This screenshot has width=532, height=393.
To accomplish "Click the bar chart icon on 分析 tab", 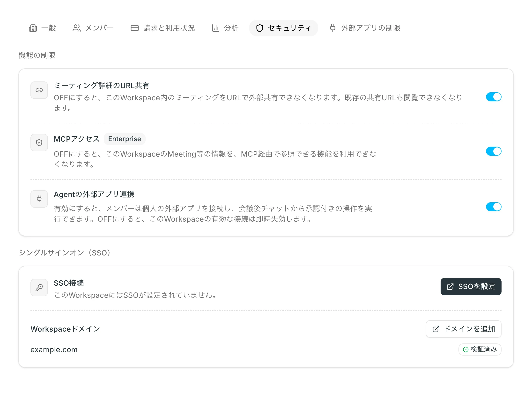I will click(x=215, y=28).
